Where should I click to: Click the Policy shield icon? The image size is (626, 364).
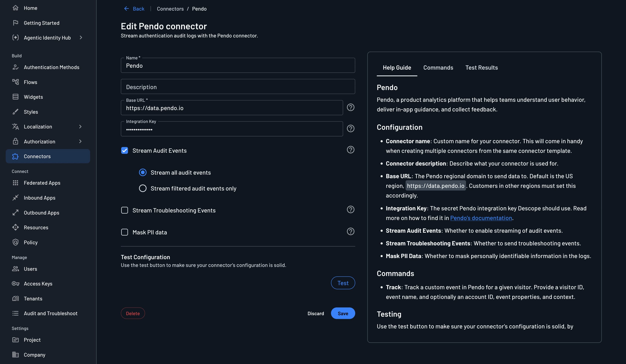click(x=15, y=242)
